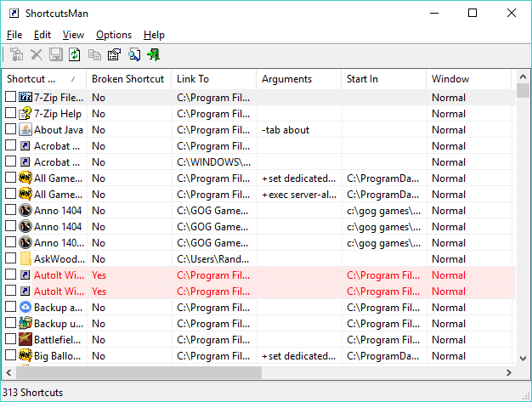This screenshot has width=532, height=402.
Task: Click the icon of All Game row with +exec argument
Action: [25, 194]
